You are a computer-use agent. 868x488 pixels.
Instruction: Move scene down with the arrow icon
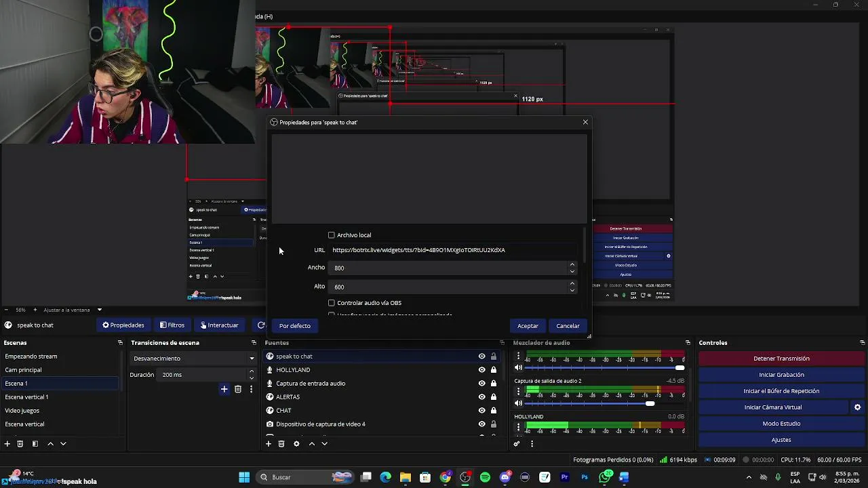pyautogui.click(x=63, y=444)
